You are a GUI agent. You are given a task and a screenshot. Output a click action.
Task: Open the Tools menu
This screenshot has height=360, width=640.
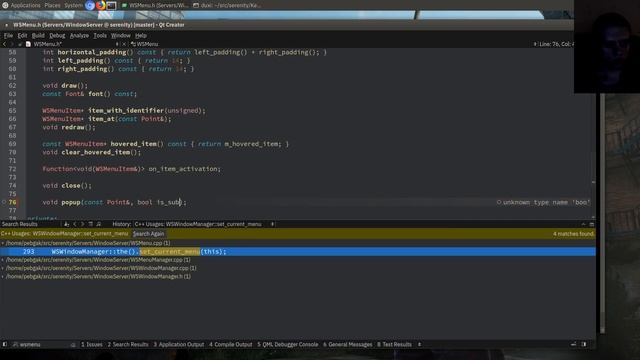(x=100, y=36)
